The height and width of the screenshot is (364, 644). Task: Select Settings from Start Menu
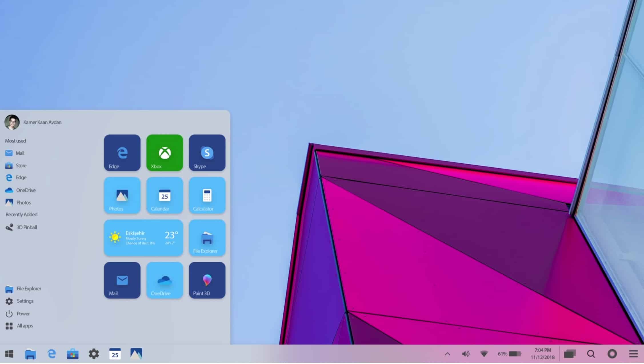[x=25, y=301]
